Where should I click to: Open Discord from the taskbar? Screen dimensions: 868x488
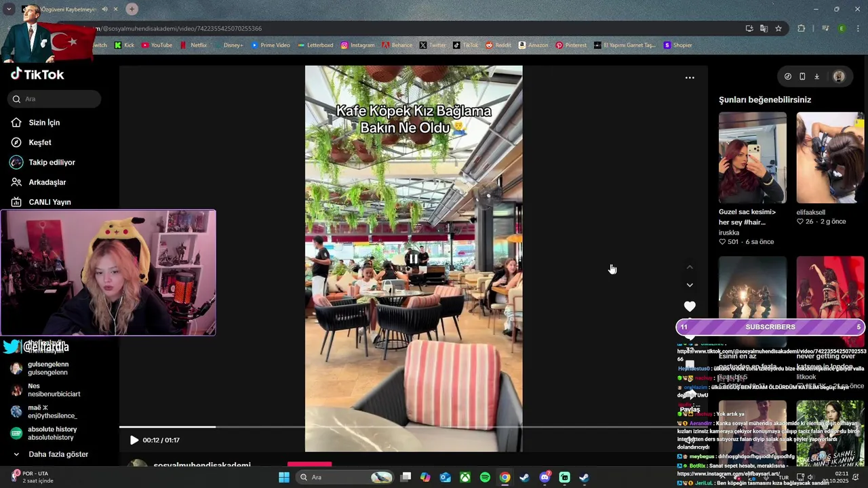545,477
